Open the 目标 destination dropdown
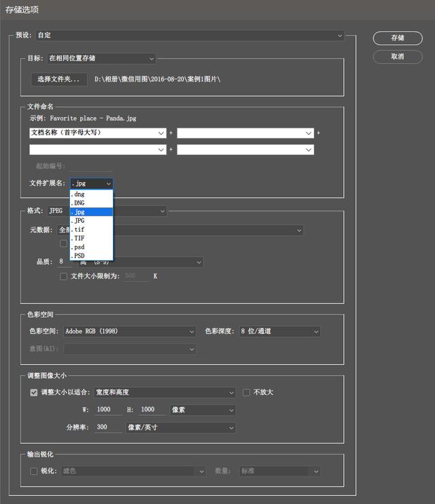 point(101,59)
